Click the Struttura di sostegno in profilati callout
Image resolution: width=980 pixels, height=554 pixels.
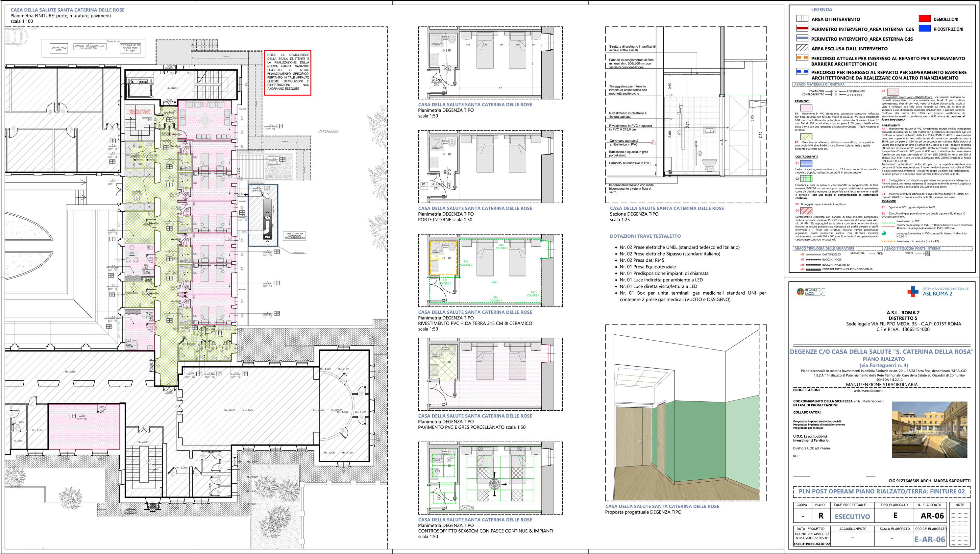click(632, 48)
